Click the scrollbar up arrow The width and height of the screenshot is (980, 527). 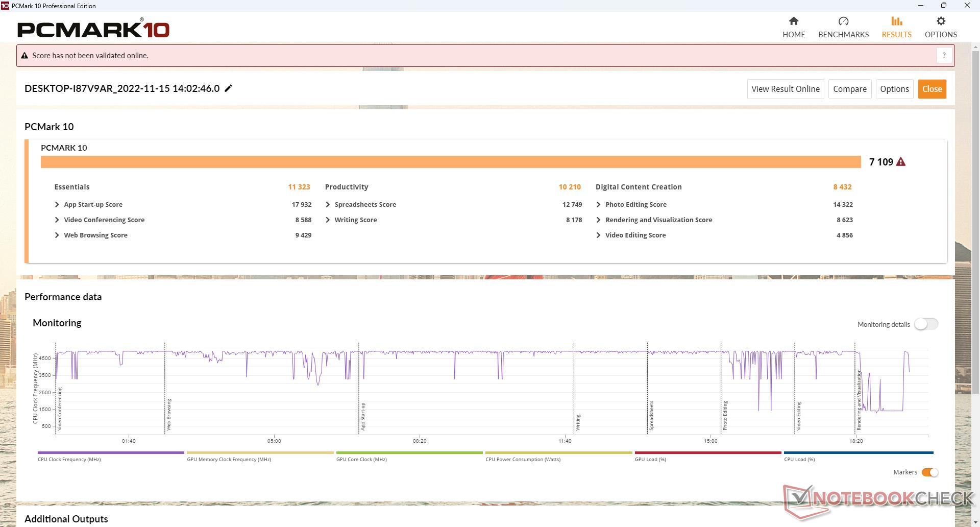pos(975,47)
